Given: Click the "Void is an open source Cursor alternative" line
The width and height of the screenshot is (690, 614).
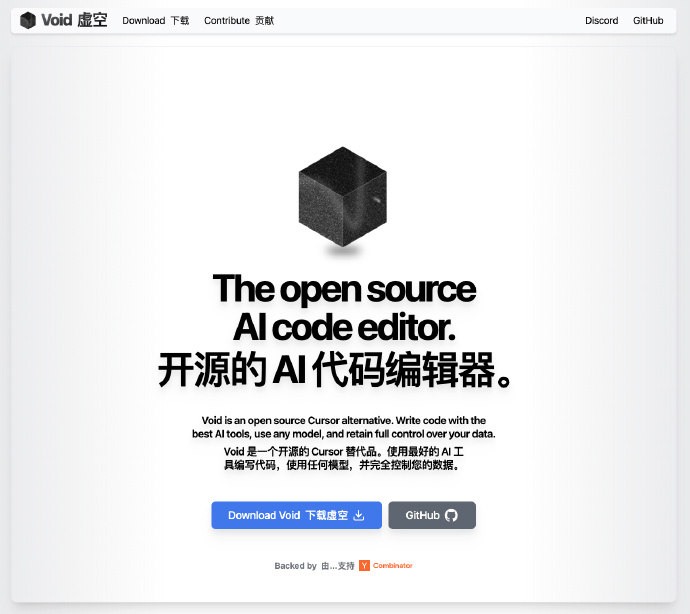Looking at the screenshot, I should [x=344, y=420].
